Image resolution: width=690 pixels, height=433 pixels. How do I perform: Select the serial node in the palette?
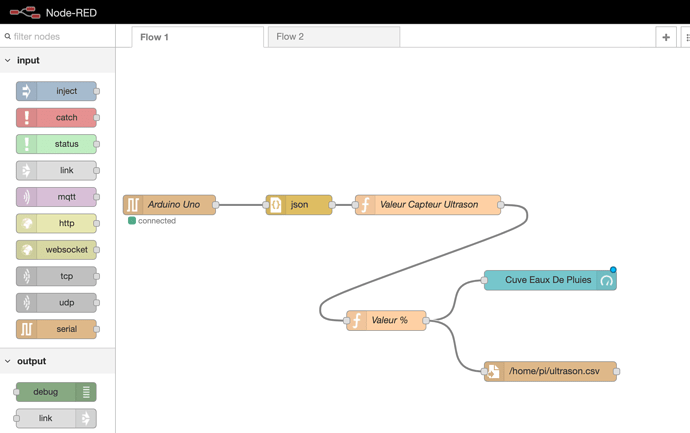(56, 329)
